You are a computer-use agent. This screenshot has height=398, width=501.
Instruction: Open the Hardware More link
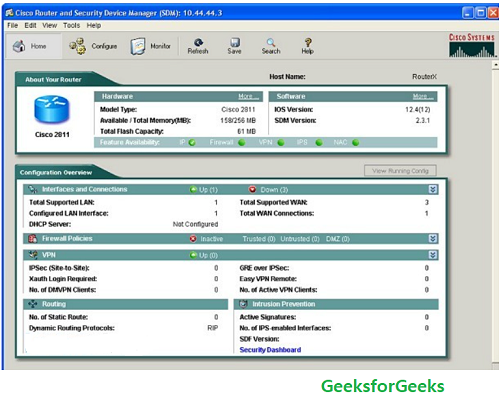[x=248, y=96]
